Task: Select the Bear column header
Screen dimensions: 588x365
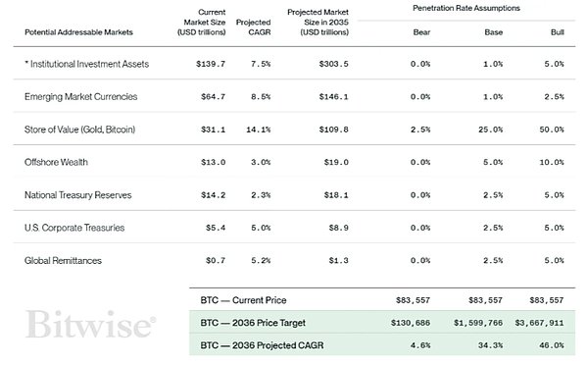Action: pyautogui.click(x=421, y=32)
